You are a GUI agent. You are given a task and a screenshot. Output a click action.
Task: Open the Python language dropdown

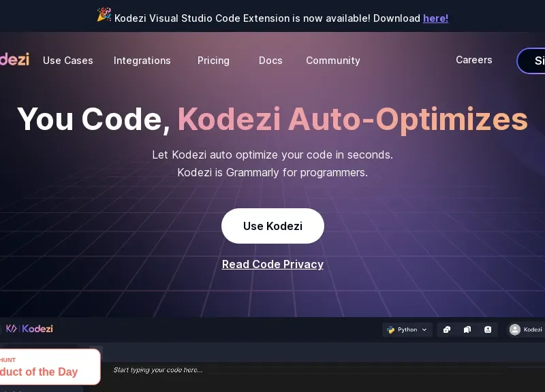coord(407,329)
